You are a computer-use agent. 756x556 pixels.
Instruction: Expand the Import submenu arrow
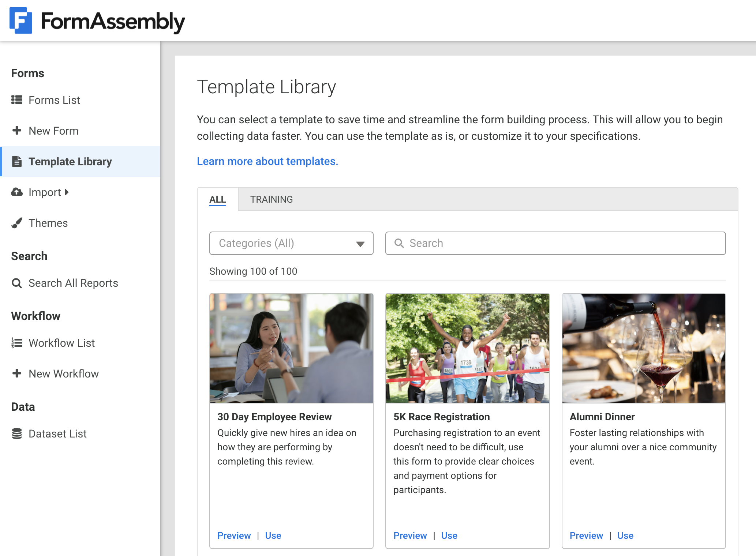(67, 192)
